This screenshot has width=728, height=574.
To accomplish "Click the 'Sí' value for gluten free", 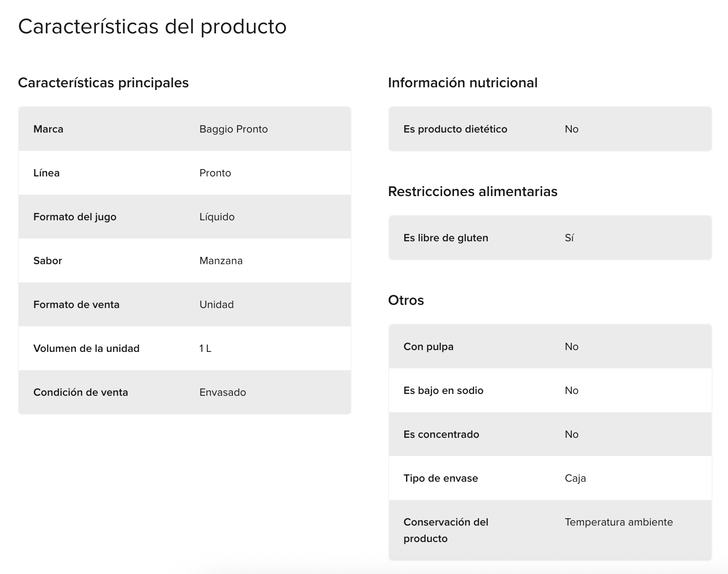I will coord(569,238).
